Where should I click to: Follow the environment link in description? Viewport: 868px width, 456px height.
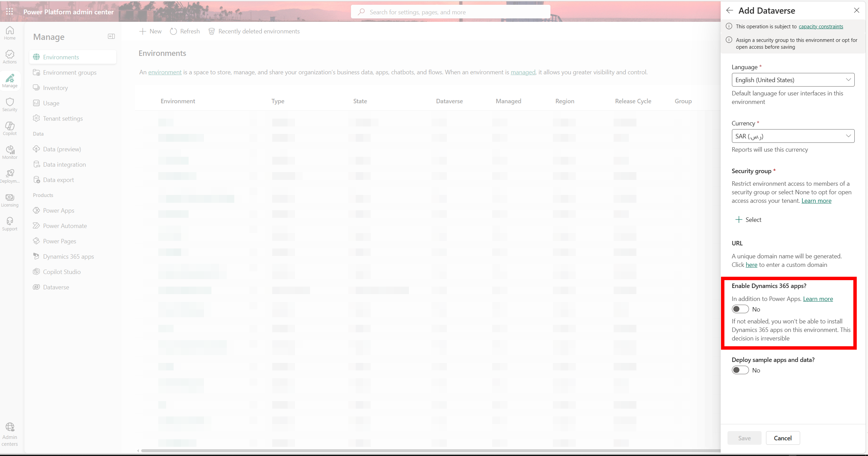point(165,72)
